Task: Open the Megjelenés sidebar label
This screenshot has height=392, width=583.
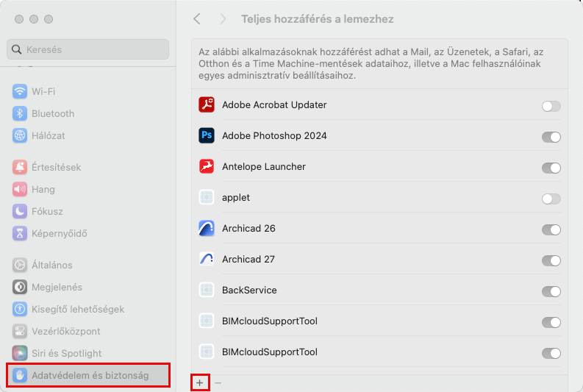Action: coord(57,287)
